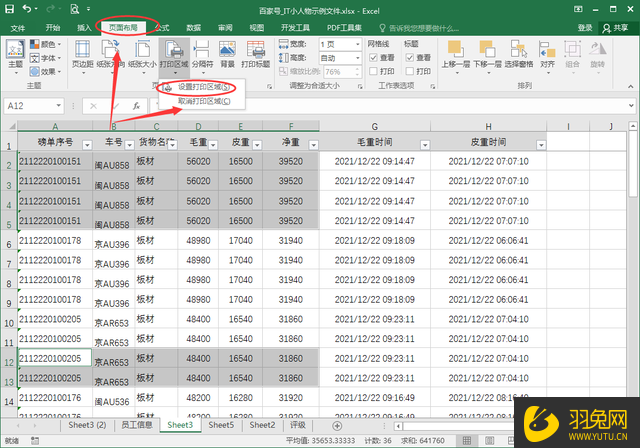Switch to the 员工信息 sheet tab
The image size is (640, 448).
[137, 425]
